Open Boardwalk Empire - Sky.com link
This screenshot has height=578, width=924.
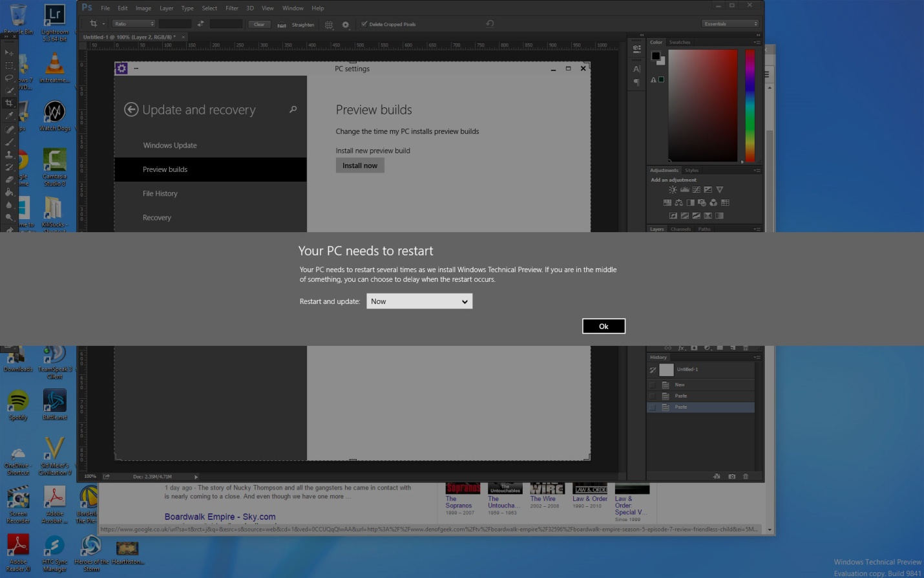pos(220,517)
